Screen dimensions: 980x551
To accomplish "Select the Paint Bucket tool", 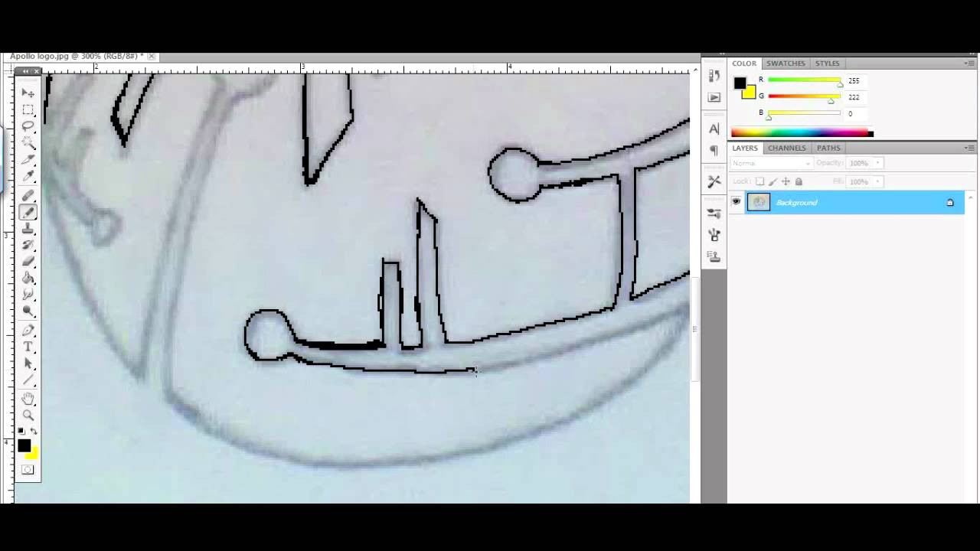I will pos(28,279).
